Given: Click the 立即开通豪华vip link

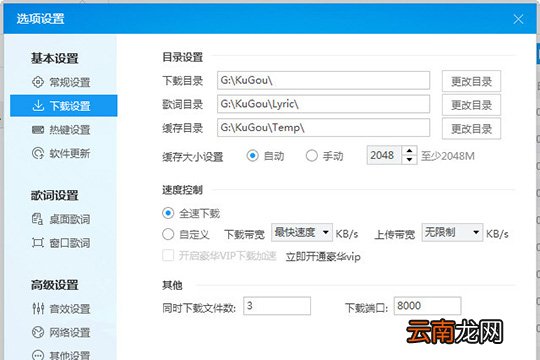Looking at the screenshot, I should pos(323,256).
